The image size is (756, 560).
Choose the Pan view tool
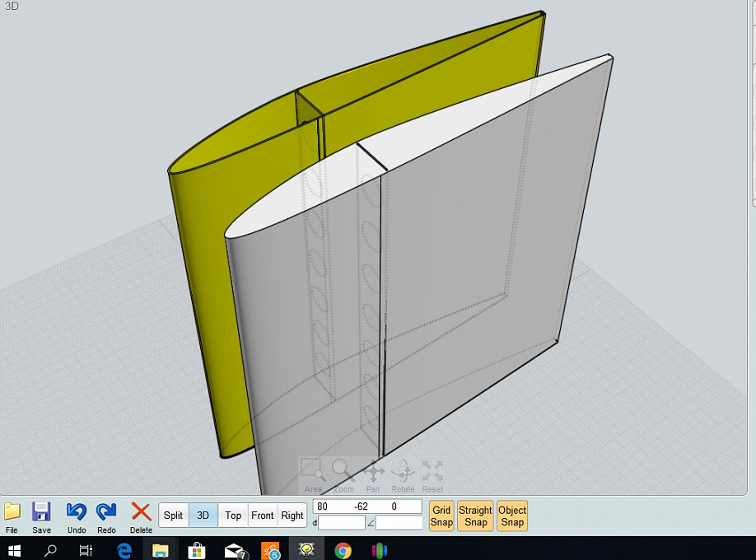[373, 472]
